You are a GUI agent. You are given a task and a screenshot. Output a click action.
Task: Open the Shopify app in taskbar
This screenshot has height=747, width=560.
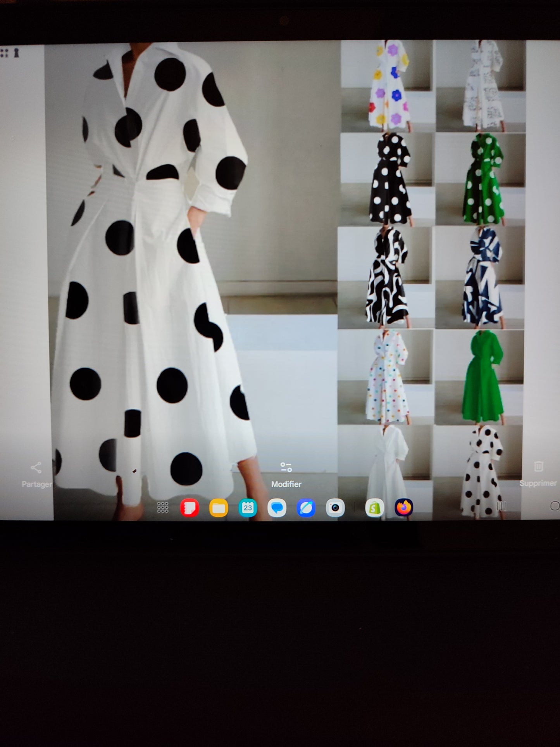(375, 507)
